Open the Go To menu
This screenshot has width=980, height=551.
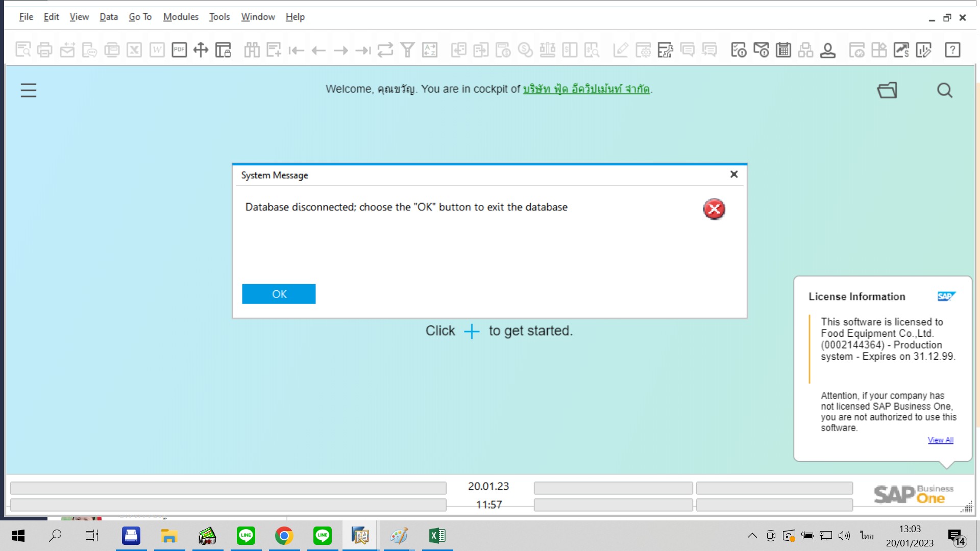coord(140,17)
